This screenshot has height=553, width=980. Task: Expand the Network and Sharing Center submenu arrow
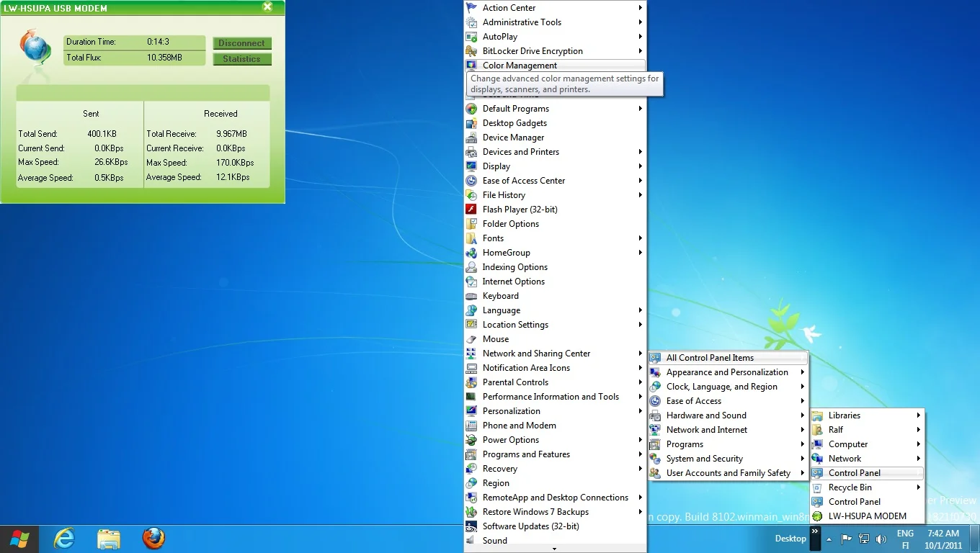tap(640, 354)
